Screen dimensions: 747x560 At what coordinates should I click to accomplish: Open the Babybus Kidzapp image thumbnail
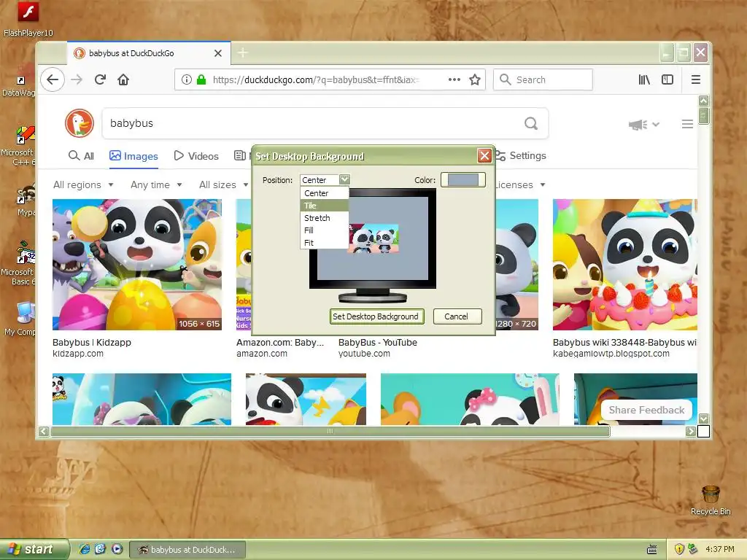[x=137, y=264]
